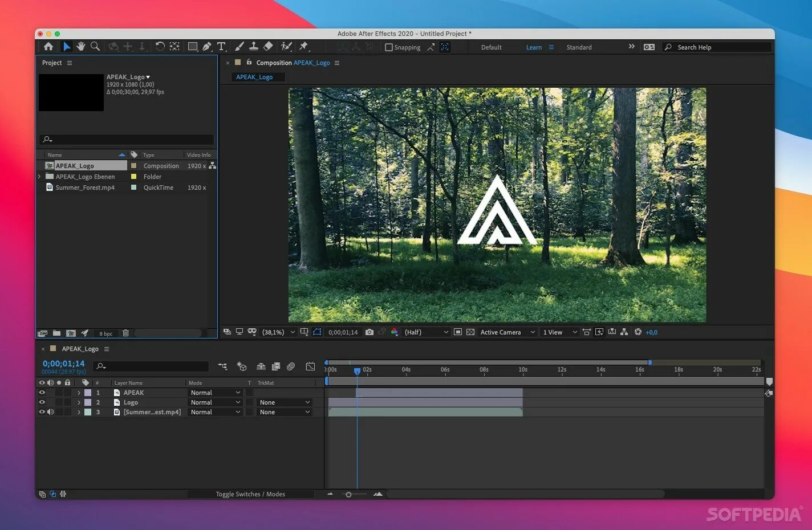Image resolution: width=812 pixels, height=530 pixels.
Task: Select the Type text tool
Action: (x=221, y=47)
